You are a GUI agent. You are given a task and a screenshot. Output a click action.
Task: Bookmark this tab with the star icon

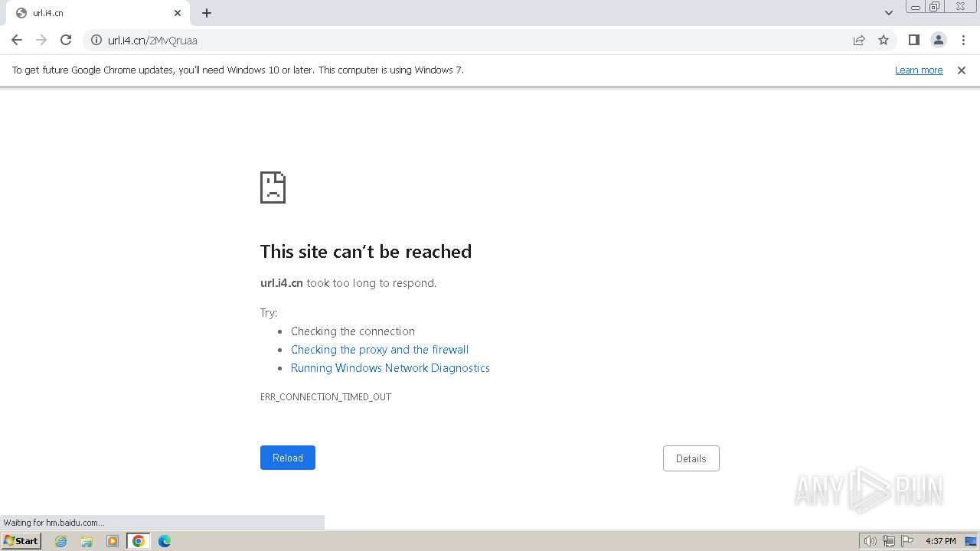[x=884, y=41]
